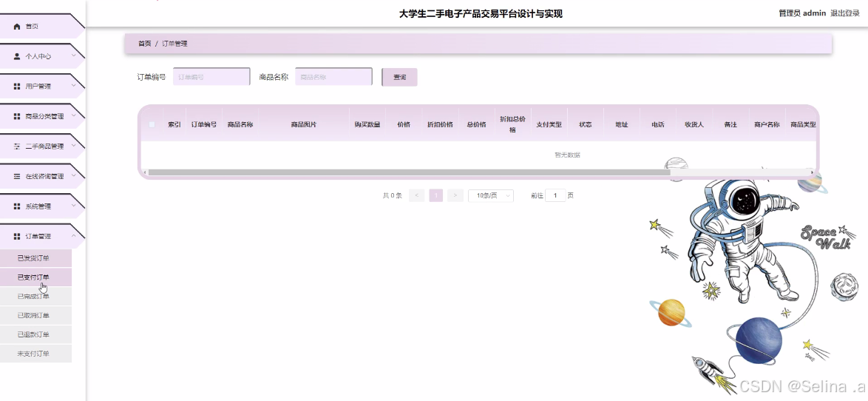Click the 备注 column header
Image resolution: width=868 pixels, height=401 pixels.
[x=730, y=124]
